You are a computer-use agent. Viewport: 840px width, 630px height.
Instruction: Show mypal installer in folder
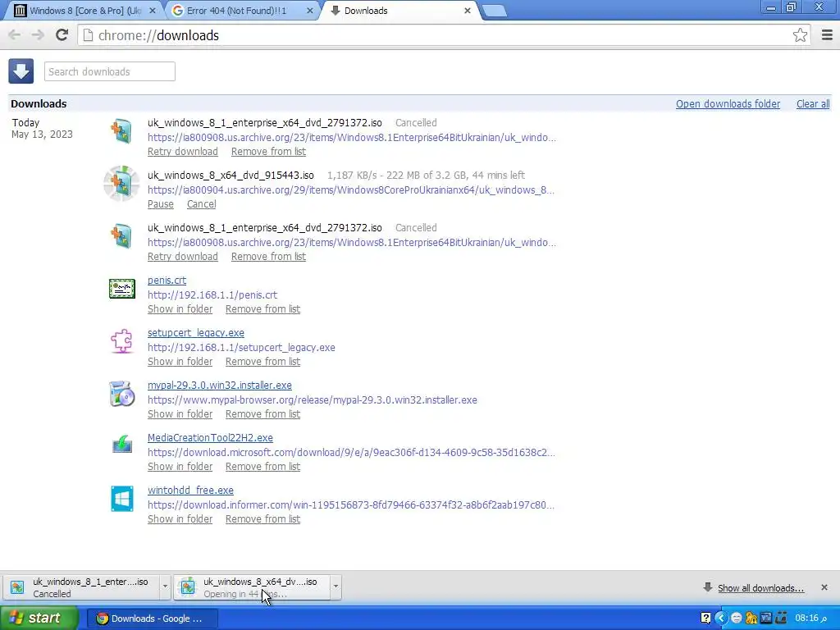point(180,414)
